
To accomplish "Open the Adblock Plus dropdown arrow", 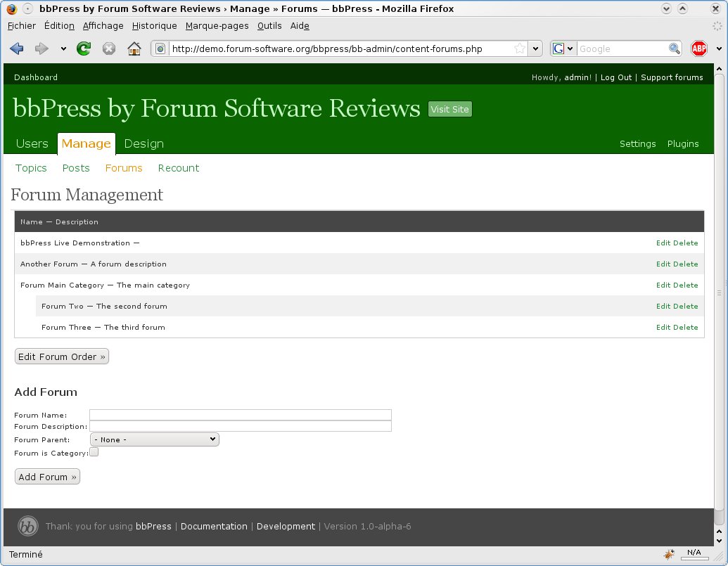I will tap(719, 49).
